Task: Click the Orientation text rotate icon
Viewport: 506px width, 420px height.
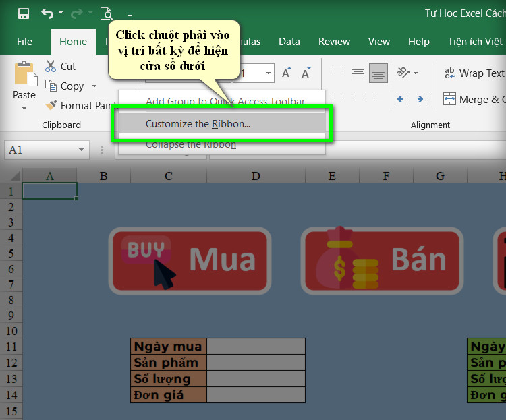Action: [403, 73]
